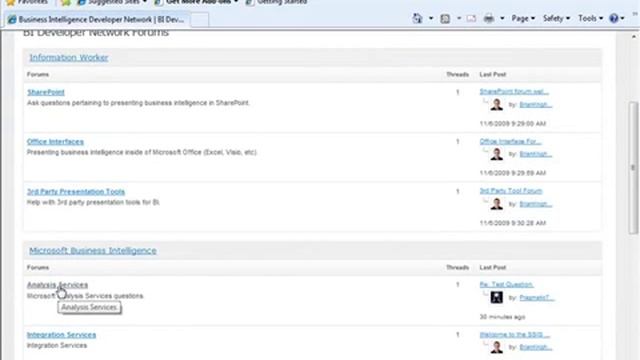Open a new blank browser tab
Screen dimensions: 640x360
(200, 20)
